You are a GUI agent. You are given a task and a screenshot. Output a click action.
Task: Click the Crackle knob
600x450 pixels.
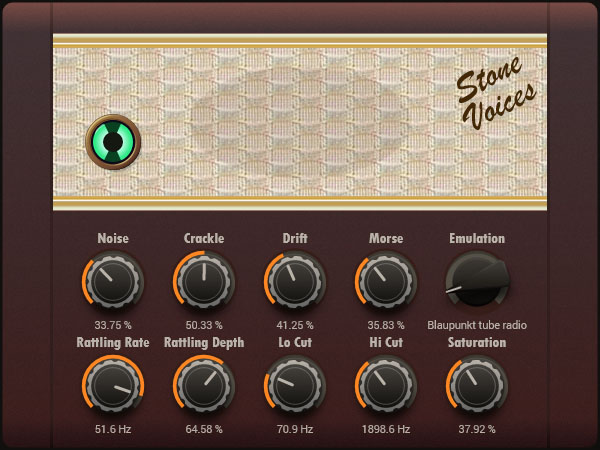pyautogui.click(x=204, y=281)
